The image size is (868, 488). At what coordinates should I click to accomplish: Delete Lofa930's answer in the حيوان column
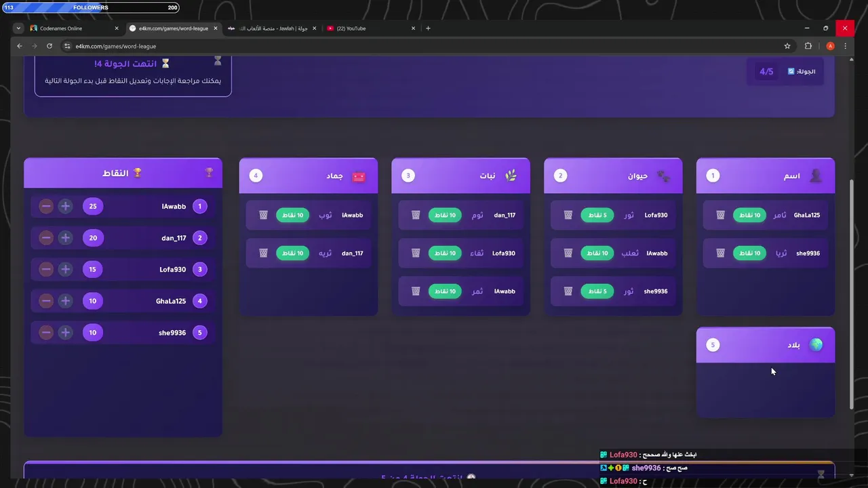(568, 215)
